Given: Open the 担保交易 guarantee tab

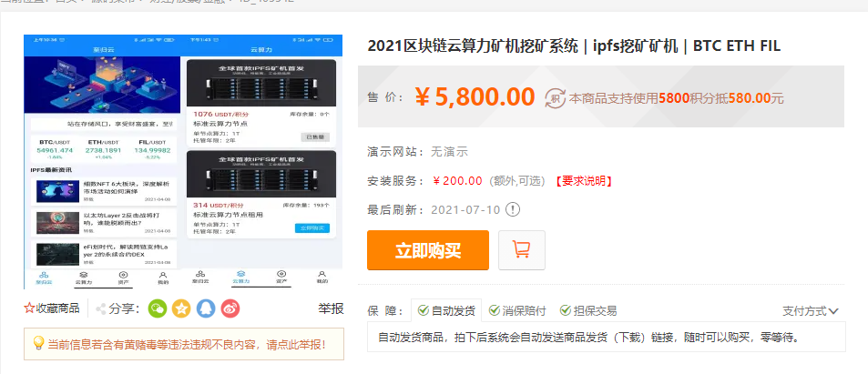Looking at the screenshot, I should coord(588,311).
